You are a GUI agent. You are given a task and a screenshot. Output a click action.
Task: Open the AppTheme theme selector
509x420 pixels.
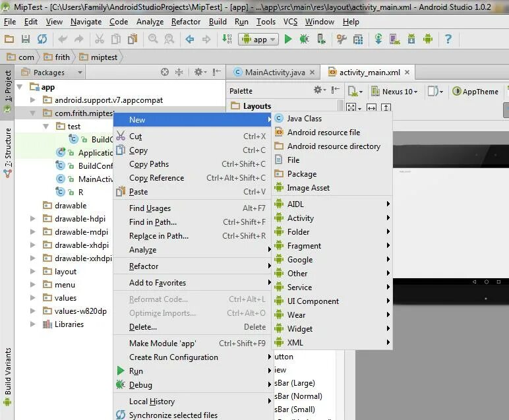point(475,92)
